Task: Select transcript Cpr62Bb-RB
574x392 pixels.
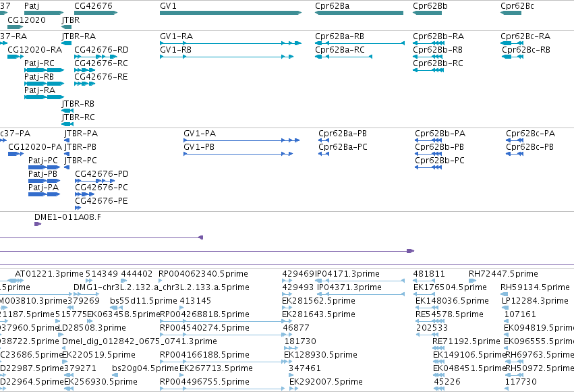Action: (x=428, y=57)
